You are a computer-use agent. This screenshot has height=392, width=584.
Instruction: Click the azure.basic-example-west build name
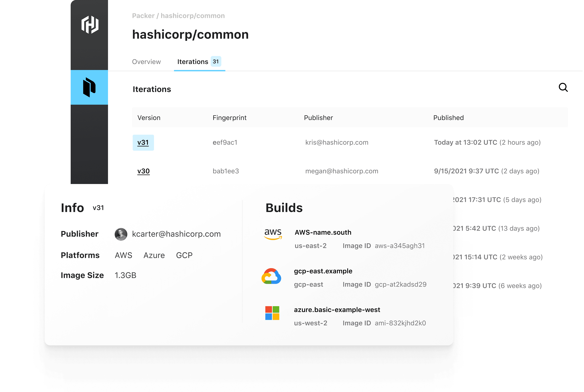tap(337, 310)
